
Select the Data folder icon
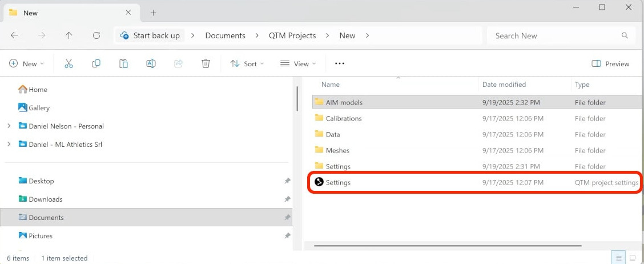319,134
